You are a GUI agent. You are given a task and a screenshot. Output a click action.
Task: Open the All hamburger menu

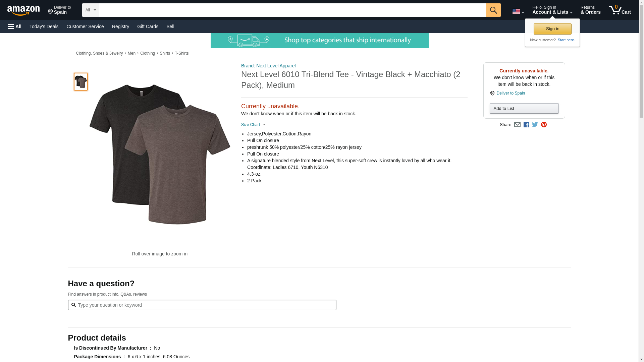15,26
